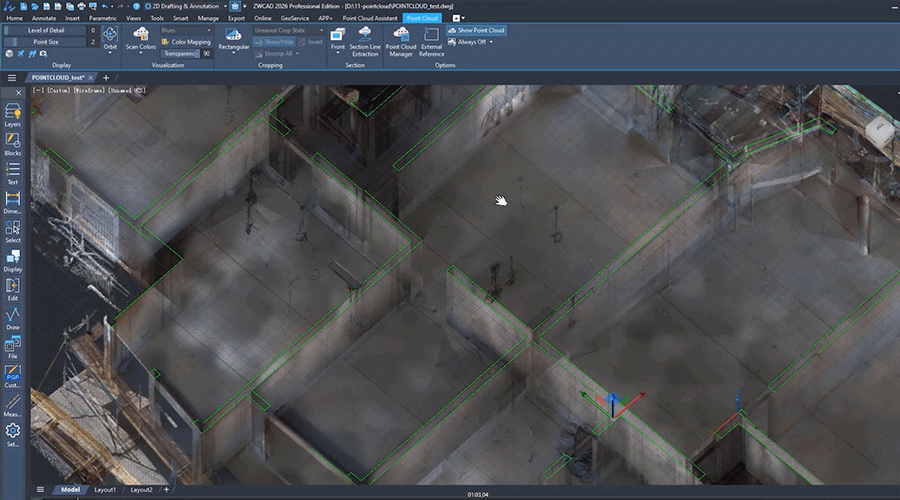900x500 pixels.
Task: Click the Point Size value field
Action: click(x=93, y=42)
